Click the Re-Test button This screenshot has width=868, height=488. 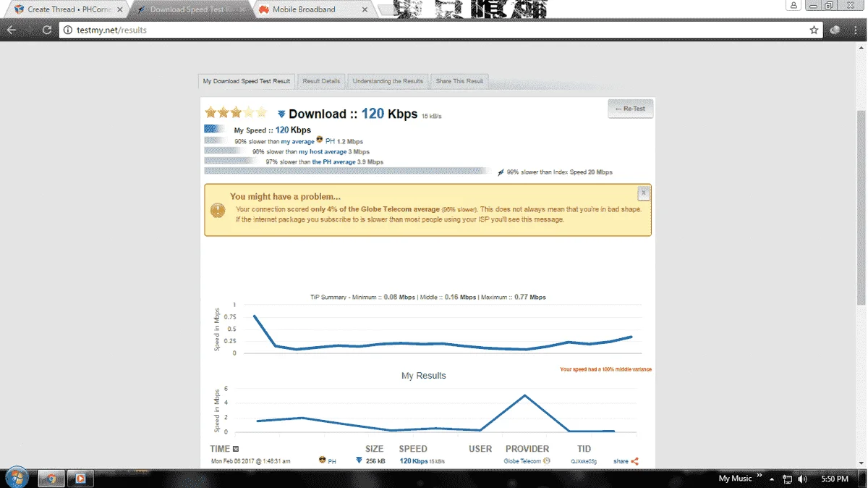pyautogui.click(x=630, y=109)
